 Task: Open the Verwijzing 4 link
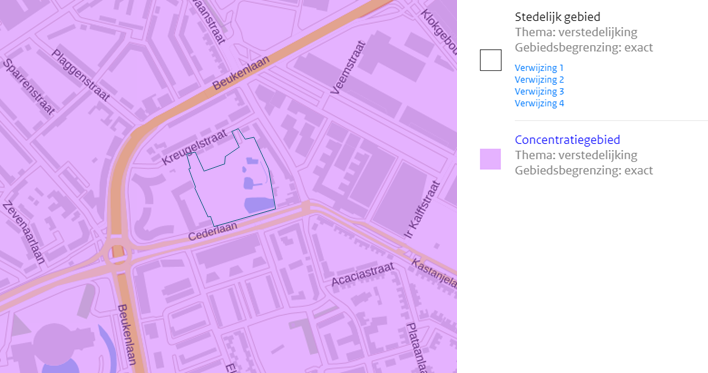[x=539, y=103]
